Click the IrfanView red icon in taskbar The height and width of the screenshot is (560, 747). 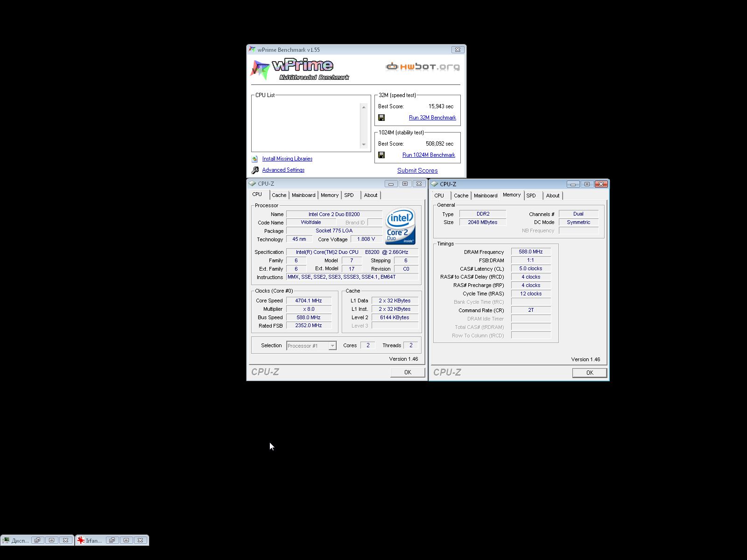[x=81, y=540]
